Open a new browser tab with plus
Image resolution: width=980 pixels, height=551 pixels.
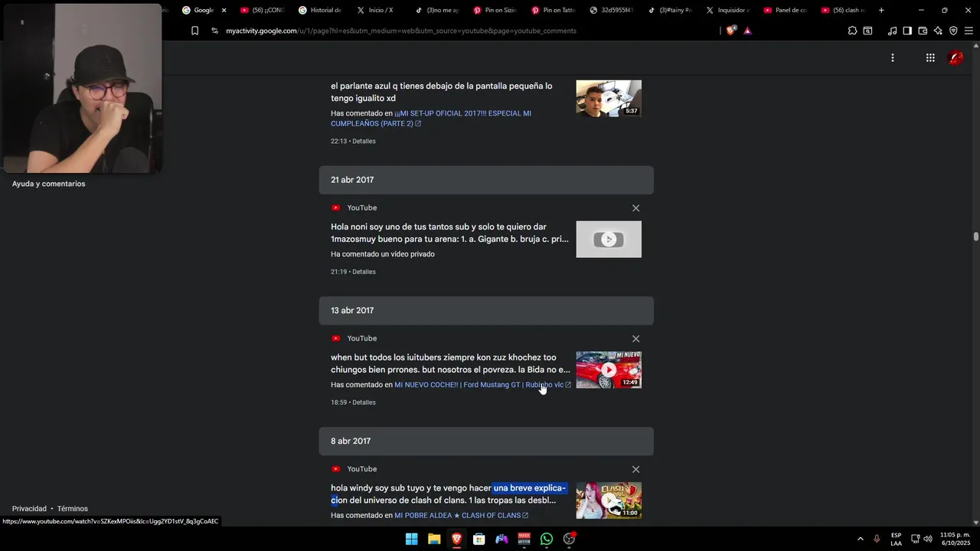881,10
